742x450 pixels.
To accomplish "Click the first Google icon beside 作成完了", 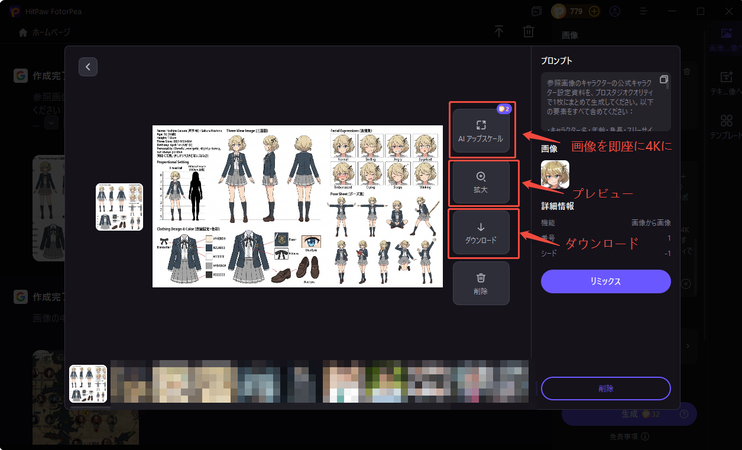I will point(20,76).
